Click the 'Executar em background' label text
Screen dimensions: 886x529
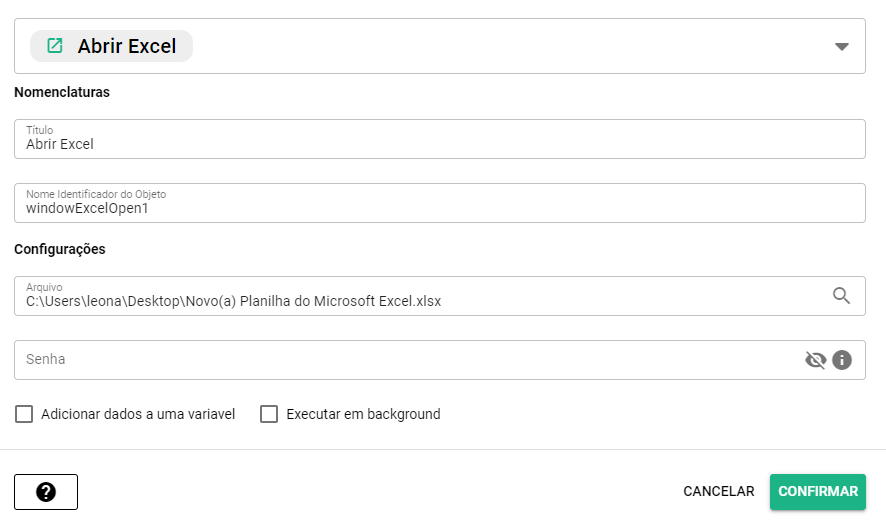click(x=363, y=414)
